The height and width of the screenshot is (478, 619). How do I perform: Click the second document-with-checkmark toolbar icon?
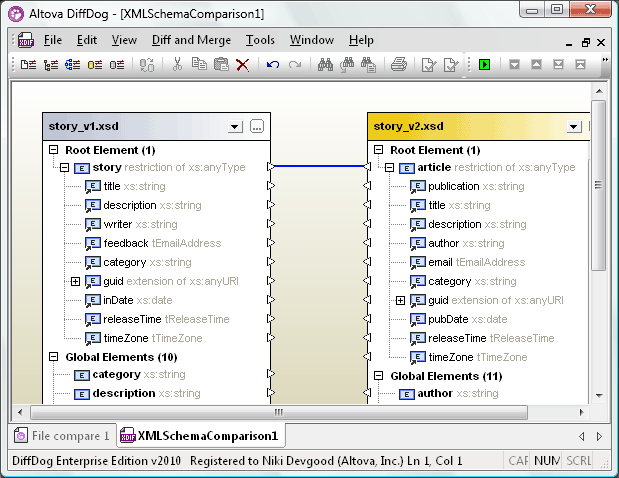coord(451,65)
